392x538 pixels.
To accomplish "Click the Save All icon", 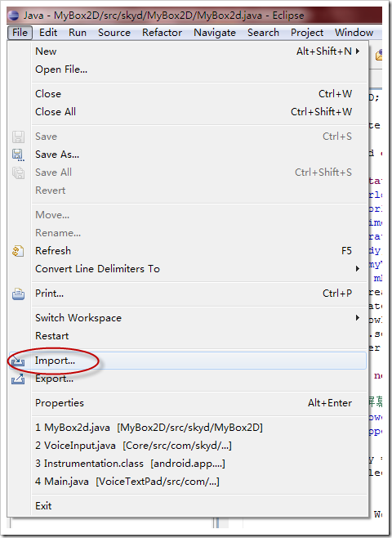I will tap(18, 173).
